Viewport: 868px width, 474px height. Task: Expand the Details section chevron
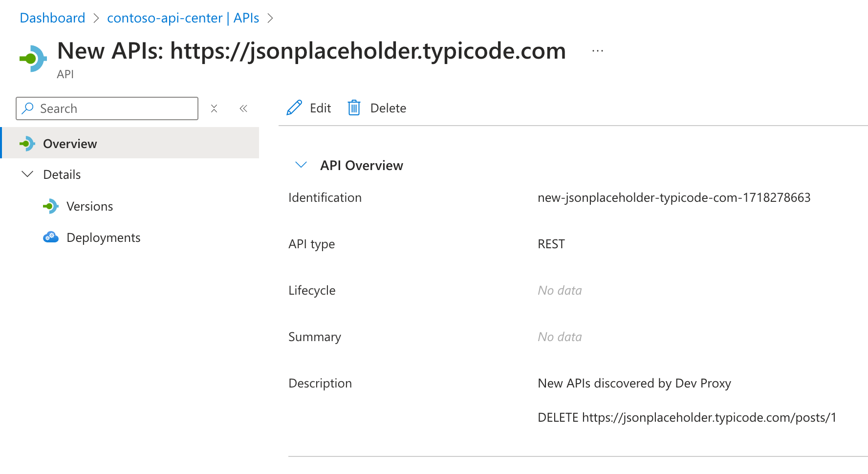coord(28,174)
